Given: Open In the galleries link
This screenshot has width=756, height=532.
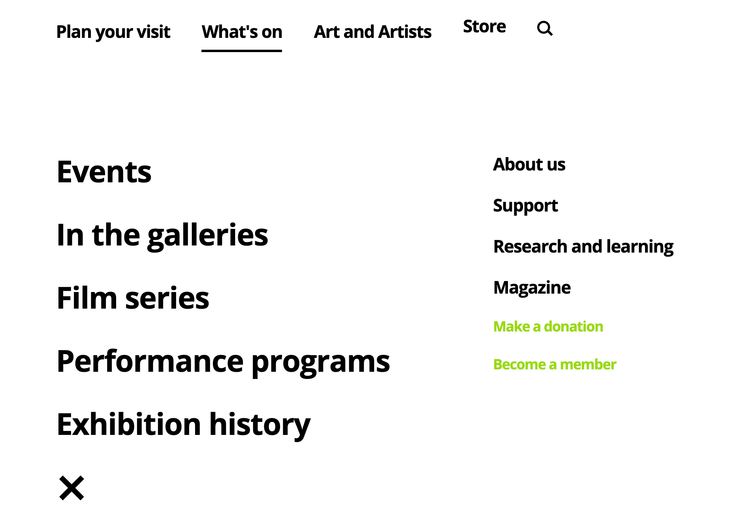Looking at the screenshot, I should (162, 235).
